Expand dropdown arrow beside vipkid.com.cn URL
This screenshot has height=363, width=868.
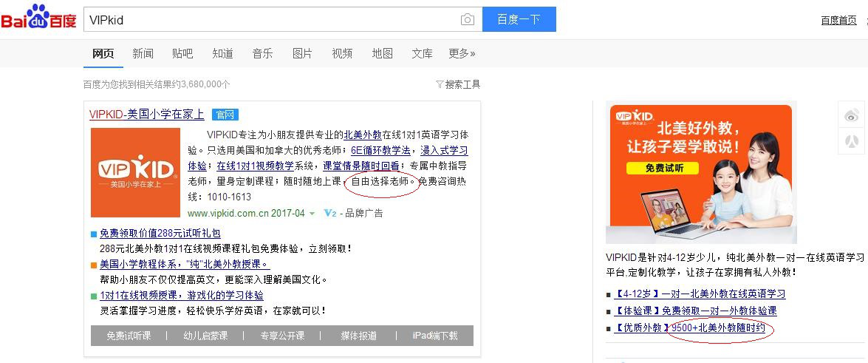312,214
